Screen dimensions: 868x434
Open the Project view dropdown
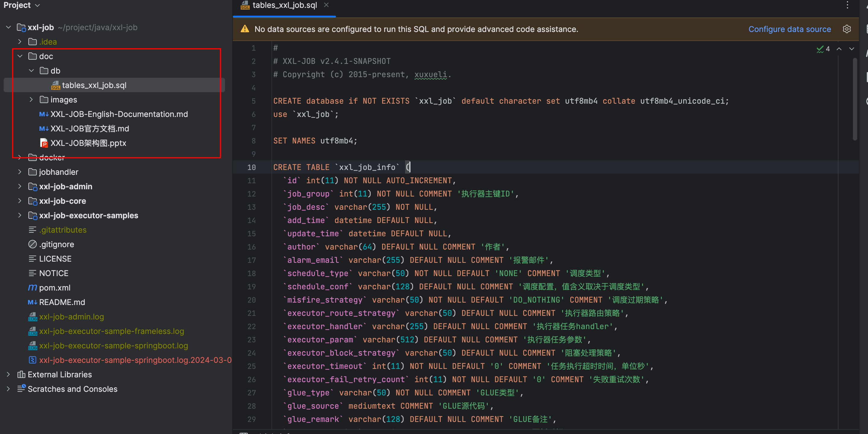22,5
